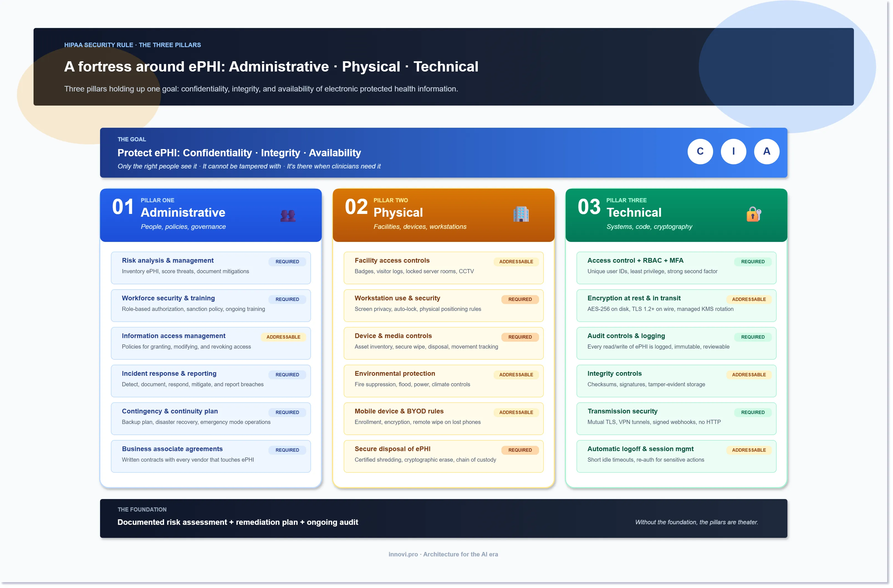The image size is (893, 588).
Task: Select the C circle in the goal banner
Action: (x=700, y=152)
